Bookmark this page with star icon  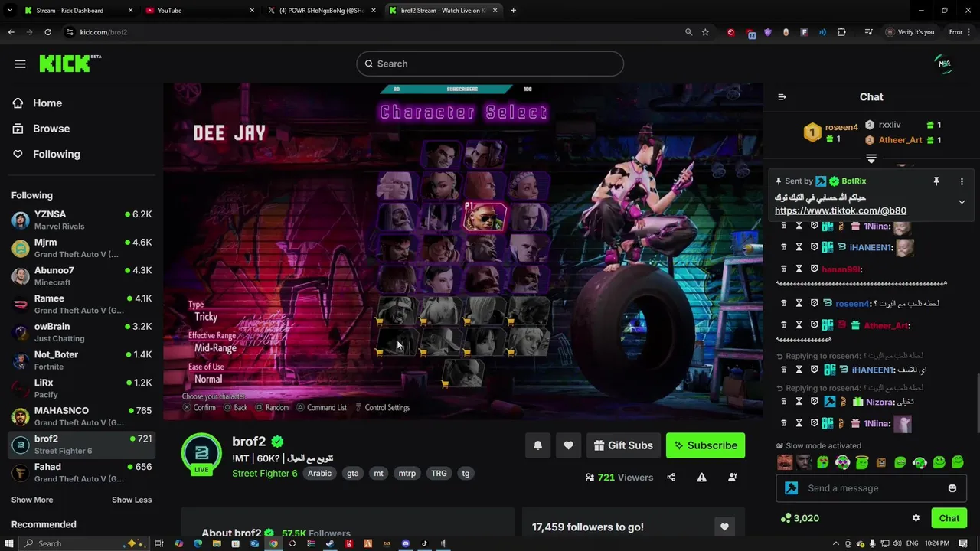705,32
